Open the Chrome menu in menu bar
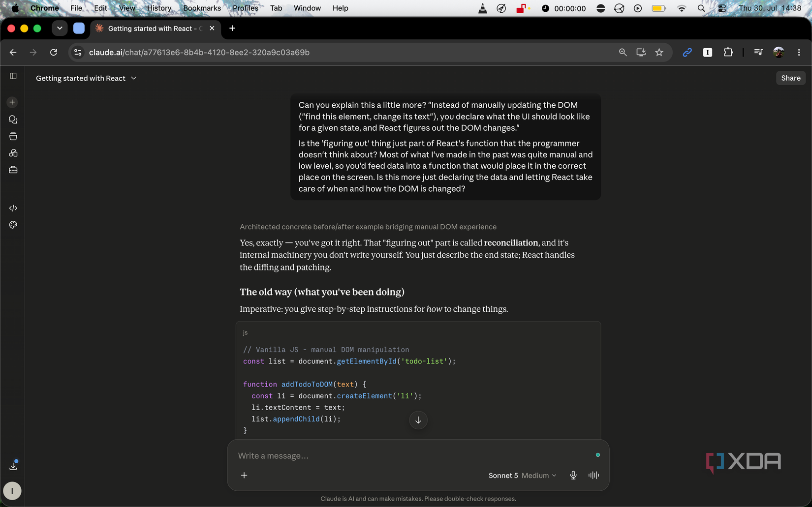The image size is (812, 507). pos(44,8)
